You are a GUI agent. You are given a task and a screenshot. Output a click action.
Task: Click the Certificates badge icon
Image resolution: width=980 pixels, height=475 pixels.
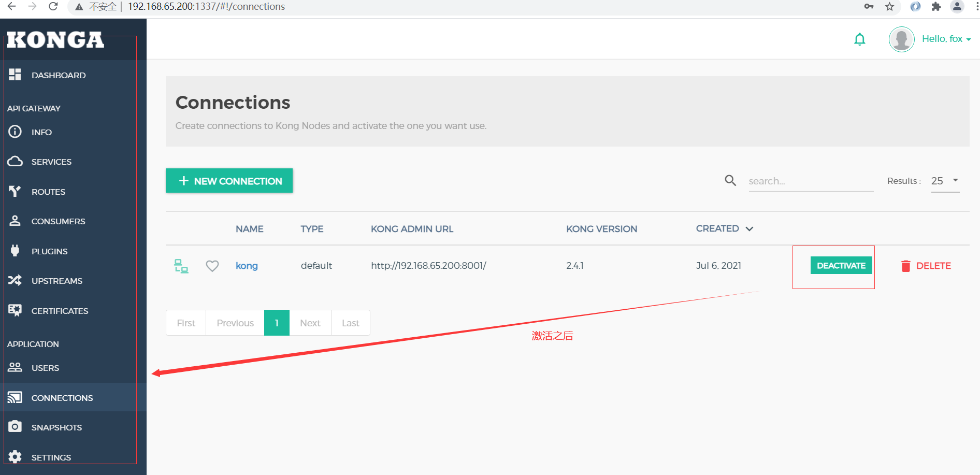(15, 310)
